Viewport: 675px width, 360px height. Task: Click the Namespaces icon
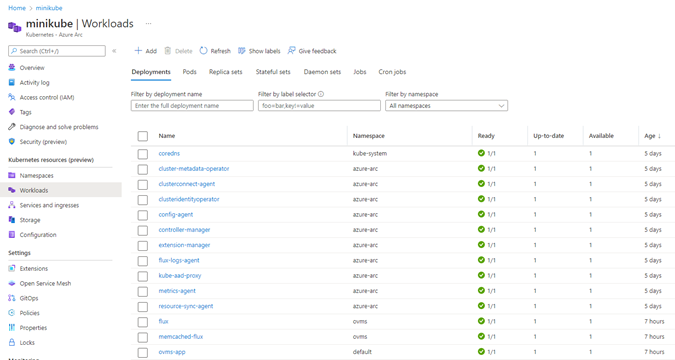click(x=12, y=175)
